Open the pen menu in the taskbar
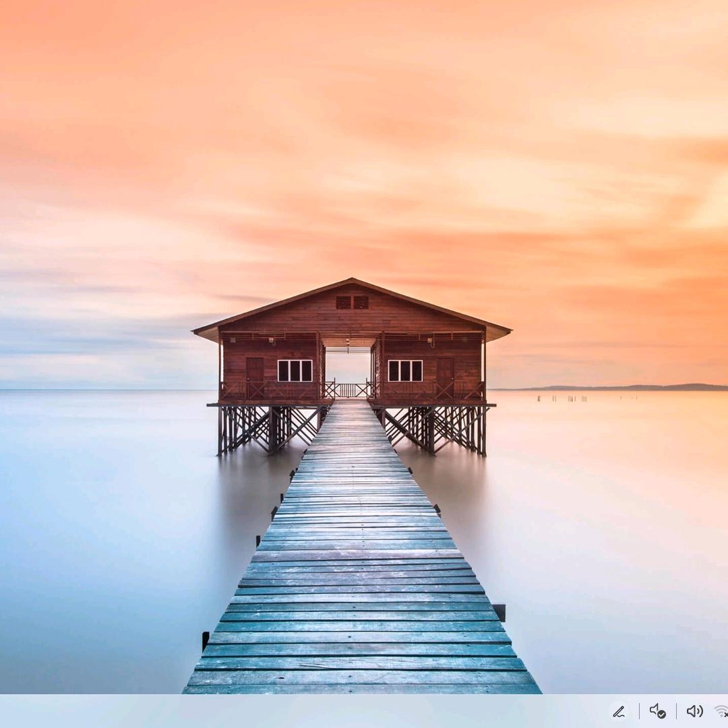 [x=619, y=711]
